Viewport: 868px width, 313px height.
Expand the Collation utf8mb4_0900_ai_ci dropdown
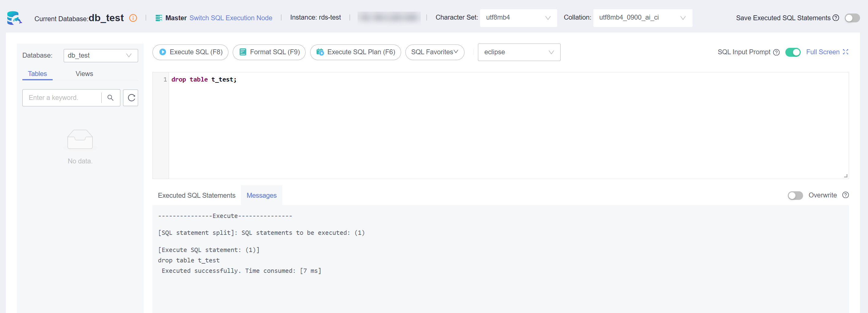[642, 18]
